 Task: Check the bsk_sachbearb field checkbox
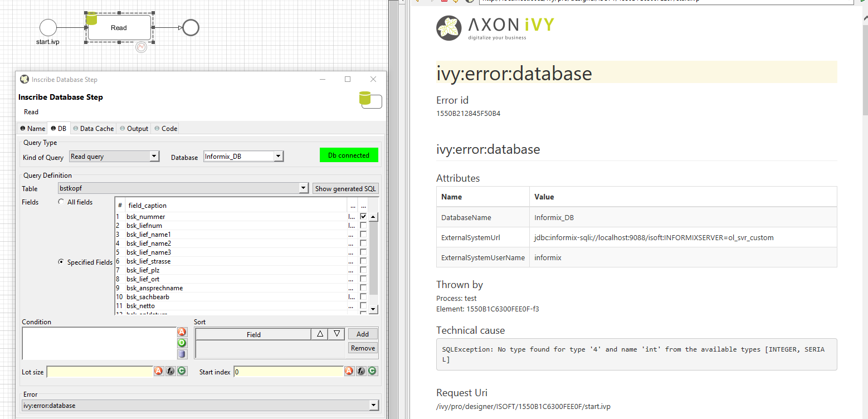pos(363,296)
